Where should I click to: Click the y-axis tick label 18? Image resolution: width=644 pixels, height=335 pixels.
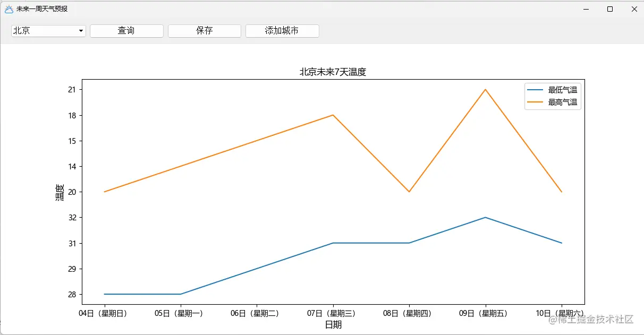point(72,115)
